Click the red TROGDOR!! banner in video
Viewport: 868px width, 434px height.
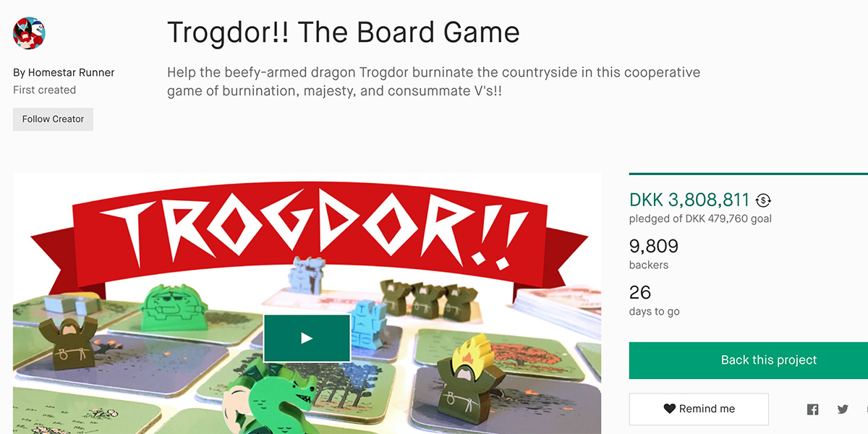(x=307, y=233)
